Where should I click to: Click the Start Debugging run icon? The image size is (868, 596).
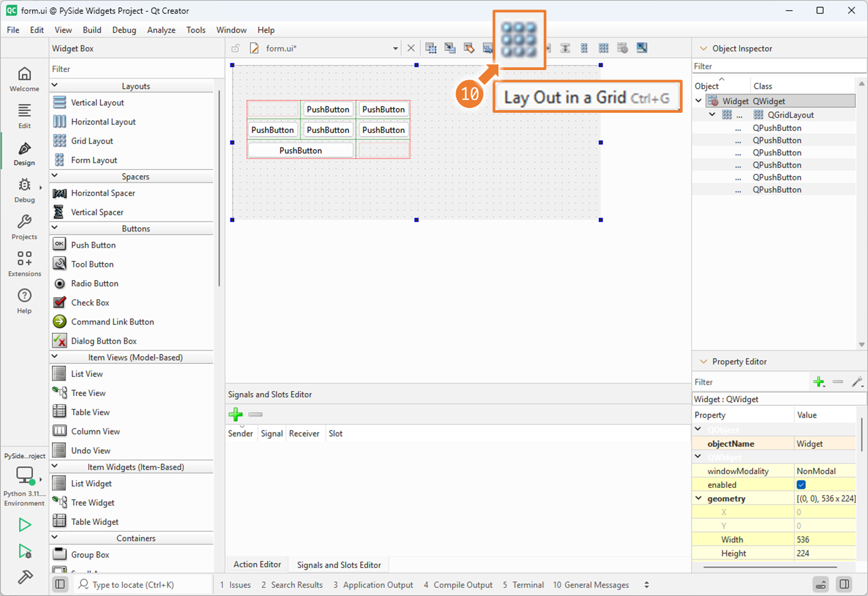pos(25,551)
